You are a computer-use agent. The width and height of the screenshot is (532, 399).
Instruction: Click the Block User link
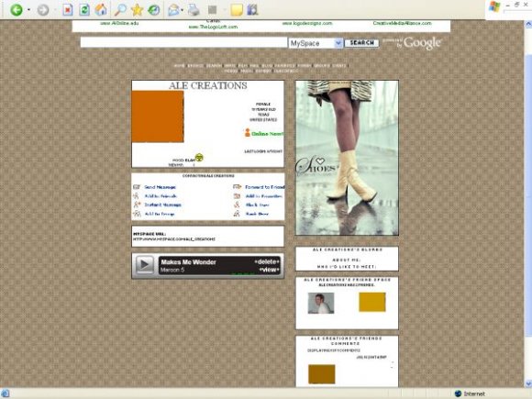pyautogui.click(x=257, y=205)
